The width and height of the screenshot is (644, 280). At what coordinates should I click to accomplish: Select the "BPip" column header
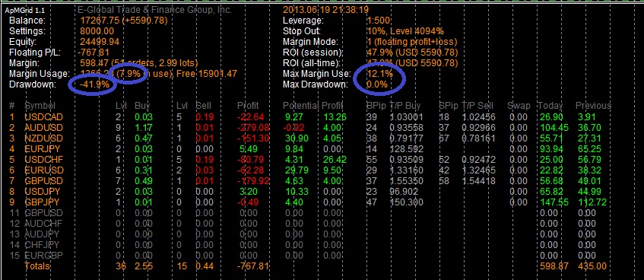376,106
